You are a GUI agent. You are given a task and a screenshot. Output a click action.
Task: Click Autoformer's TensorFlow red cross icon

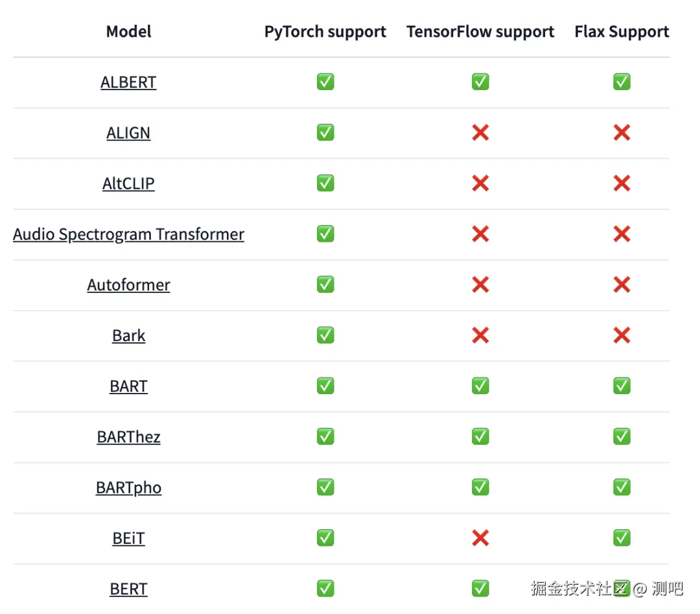tap(480, 285)
